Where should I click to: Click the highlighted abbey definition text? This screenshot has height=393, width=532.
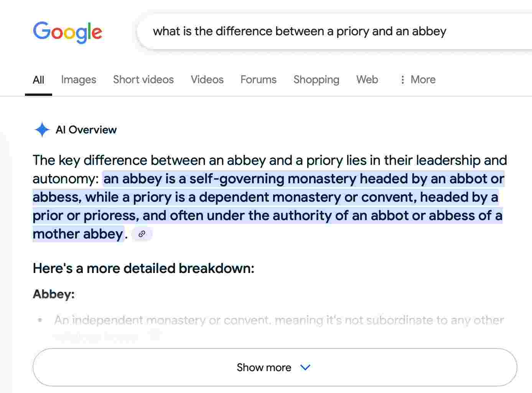tap(268, 197)
